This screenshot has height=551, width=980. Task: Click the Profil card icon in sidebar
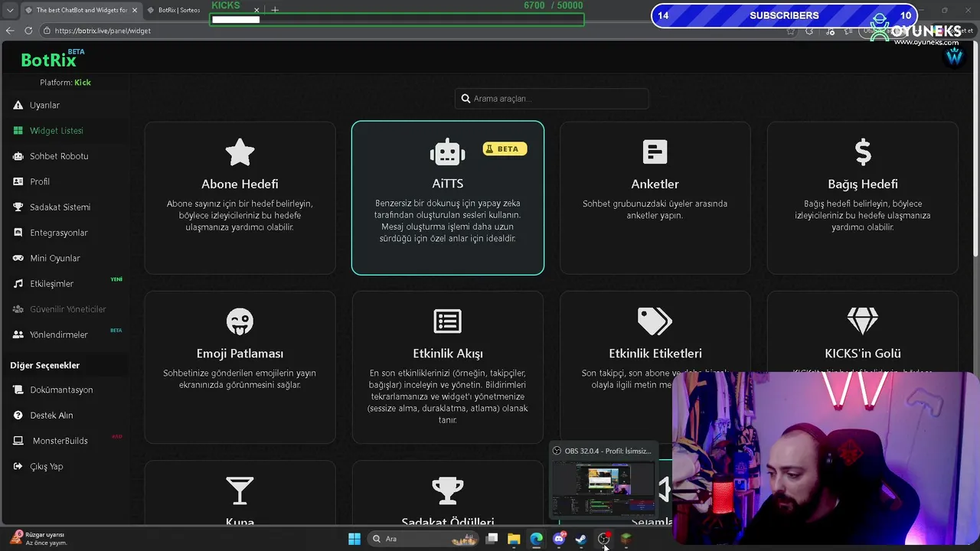(18, 181)
